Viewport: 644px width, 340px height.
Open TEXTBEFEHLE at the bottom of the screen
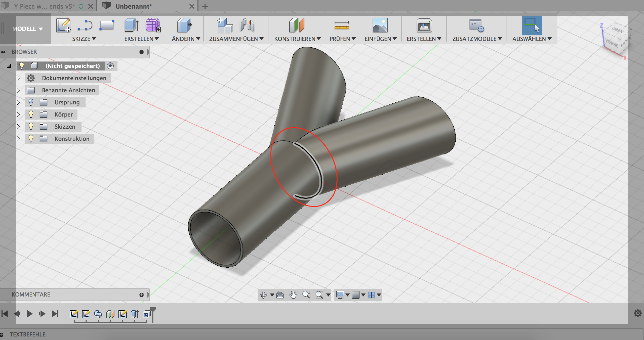coord(28,334)
